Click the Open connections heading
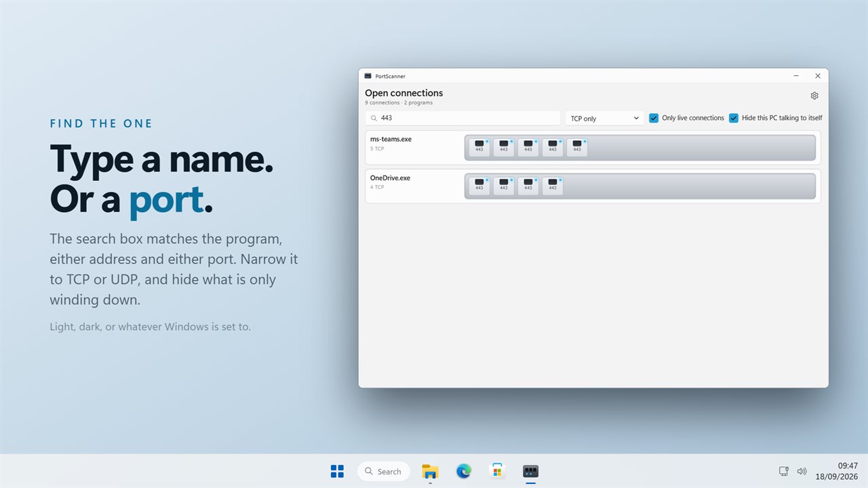868x488 pixels. [x=403, y=93]
